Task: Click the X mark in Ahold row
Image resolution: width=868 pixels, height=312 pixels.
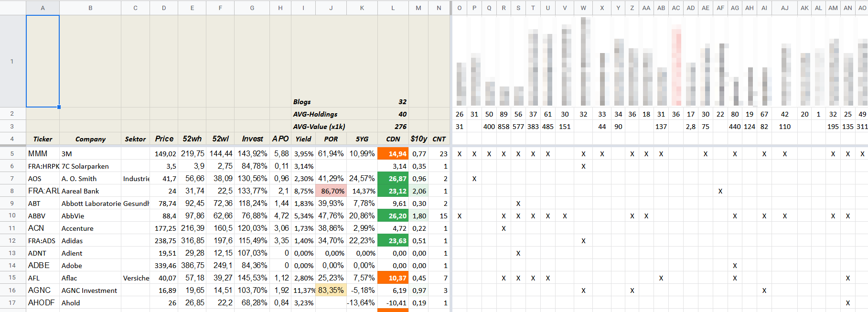Action: (848, 303)
